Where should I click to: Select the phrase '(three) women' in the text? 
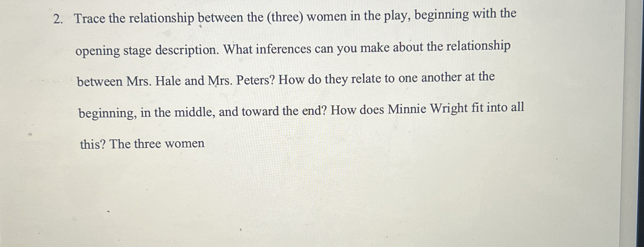click(308, 17)
